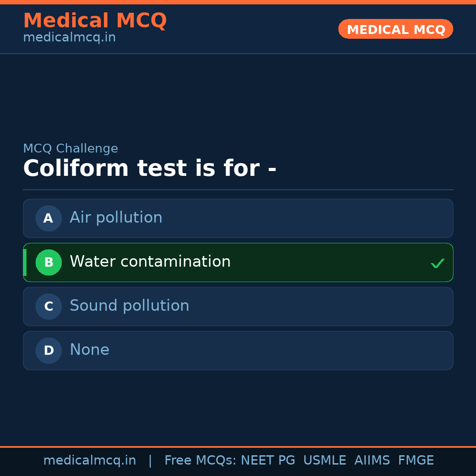Viewport: 476px width, 476px height.
Task: Open the Medical MCQ header title
Action: pyautogui.click(x=95, y=21)
